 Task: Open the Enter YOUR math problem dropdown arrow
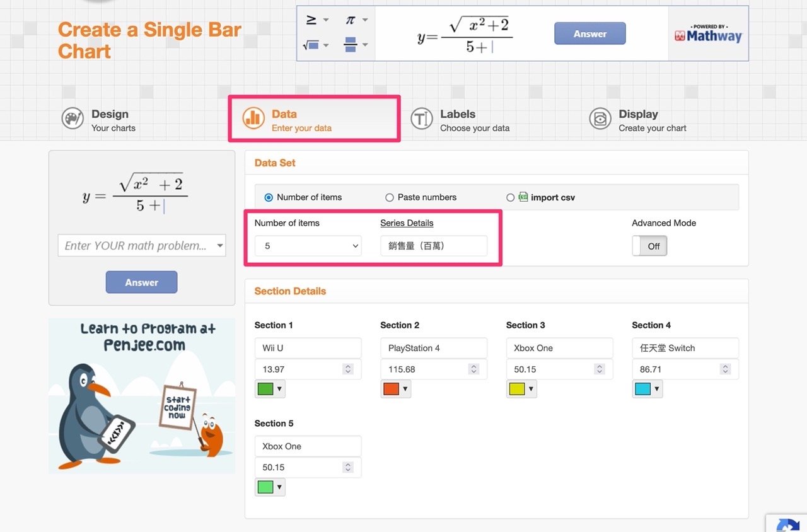point(219,246)
